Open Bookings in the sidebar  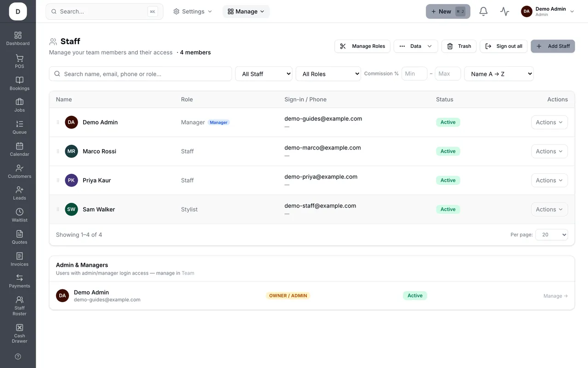pyautogui.click(x=19, y=83)
